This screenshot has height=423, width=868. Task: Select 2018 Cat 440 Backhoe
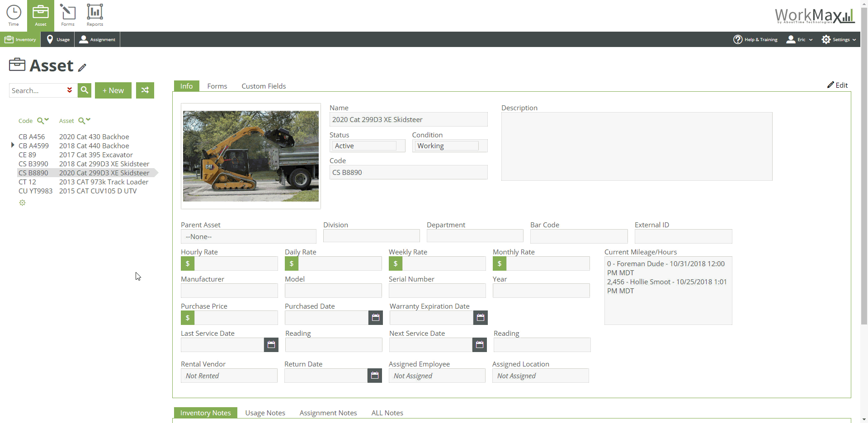(x=94, y=146)
